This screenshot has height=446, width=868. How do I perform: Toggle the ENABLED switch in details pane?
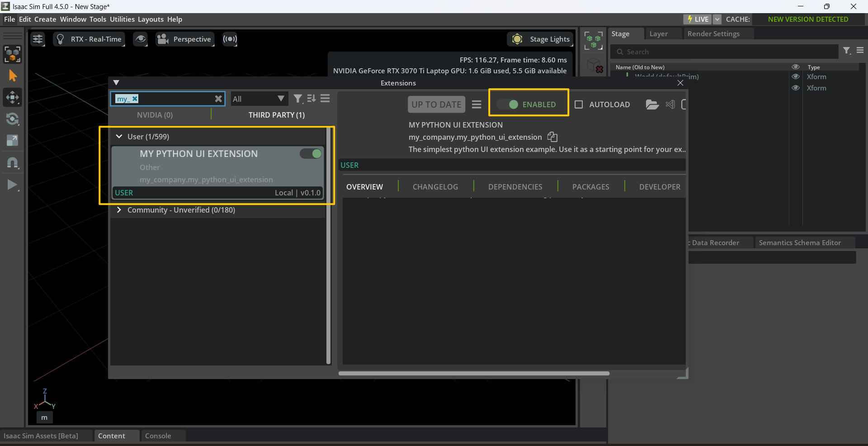(508, 104)
